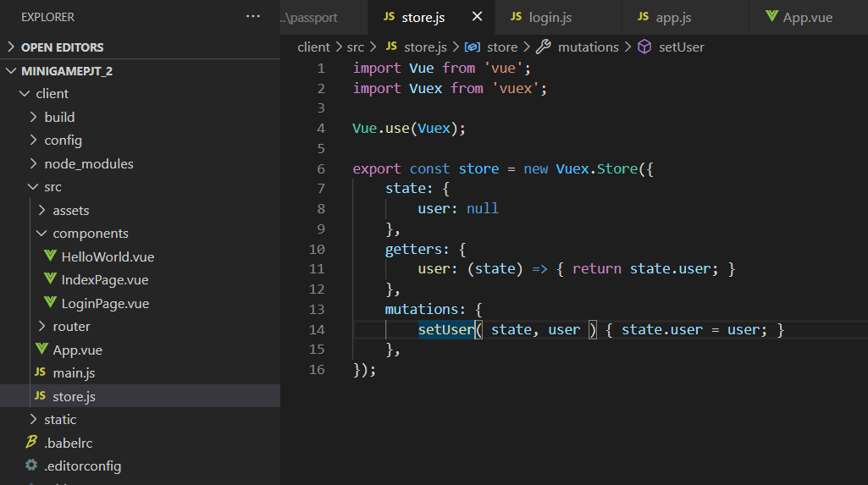868x485 pixels.
Task: Expand the static folder
Action: tap(140, 419)
